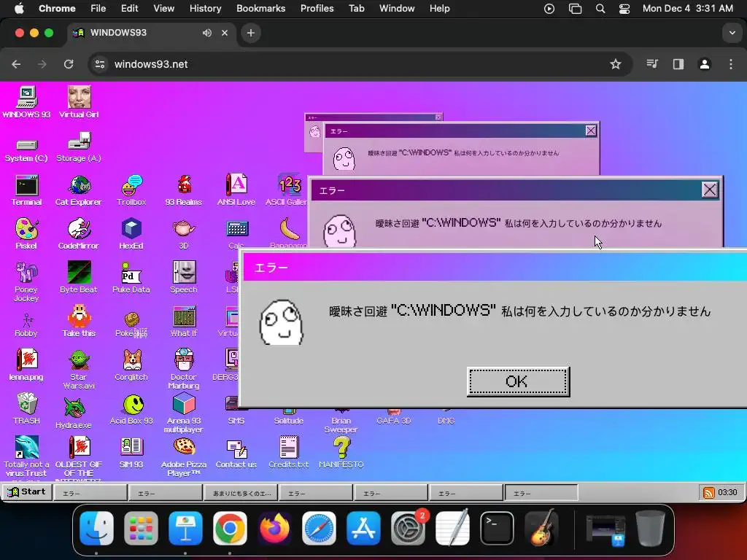Open the media controls button
Screen dimensions: 747x560
tap(651, 64)
